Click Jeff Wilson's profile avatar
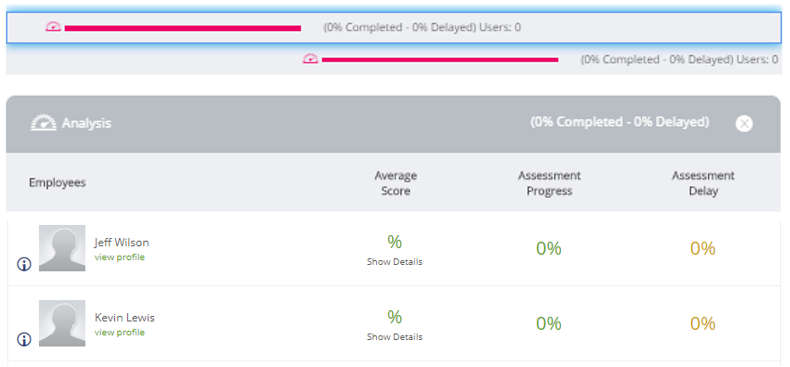The width and height of the screenshot is (790, 367). coord(62,248)
